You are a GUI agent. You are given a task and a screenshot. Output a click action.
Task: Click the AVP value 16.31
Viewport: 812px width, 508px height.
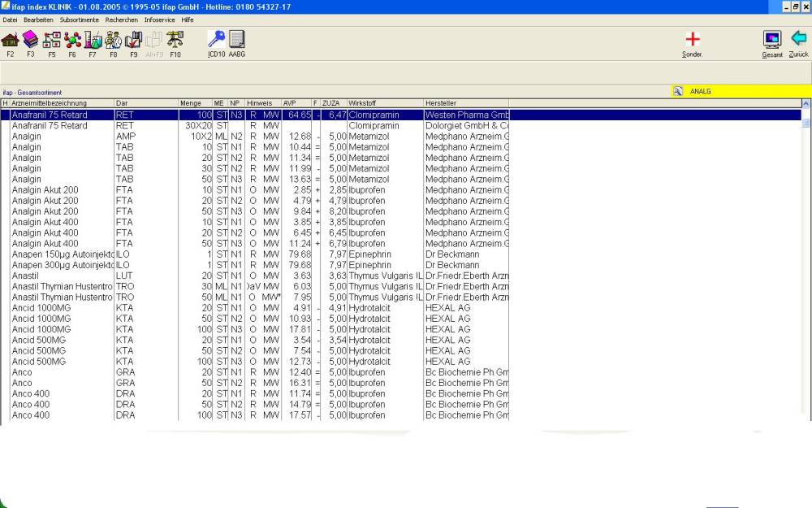point(300,383)
